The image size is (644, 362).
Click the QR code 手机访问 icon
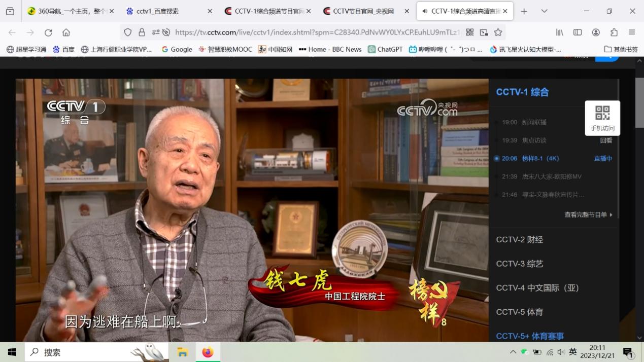pos(602,113)
